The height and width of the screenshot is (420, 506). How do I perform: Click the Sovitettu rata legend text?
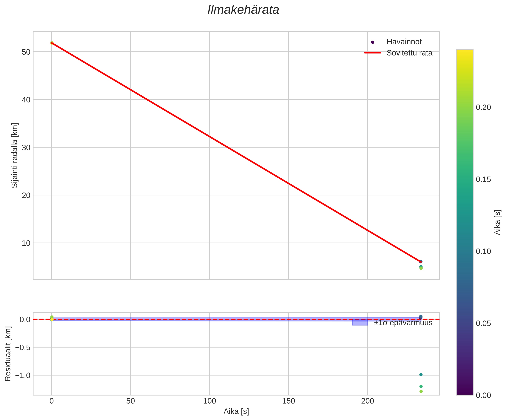point(409,53)
